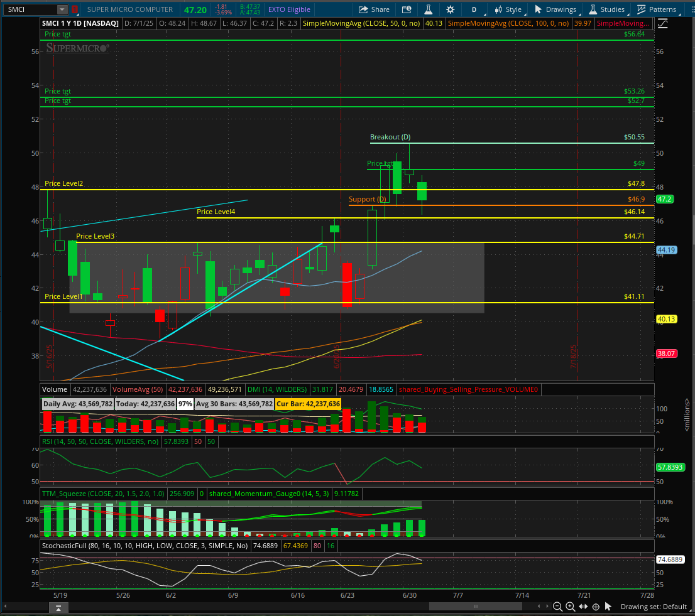Open the Patterns menu
The width and height of the screenshot is (695, 616).
[x=657, y=9]
